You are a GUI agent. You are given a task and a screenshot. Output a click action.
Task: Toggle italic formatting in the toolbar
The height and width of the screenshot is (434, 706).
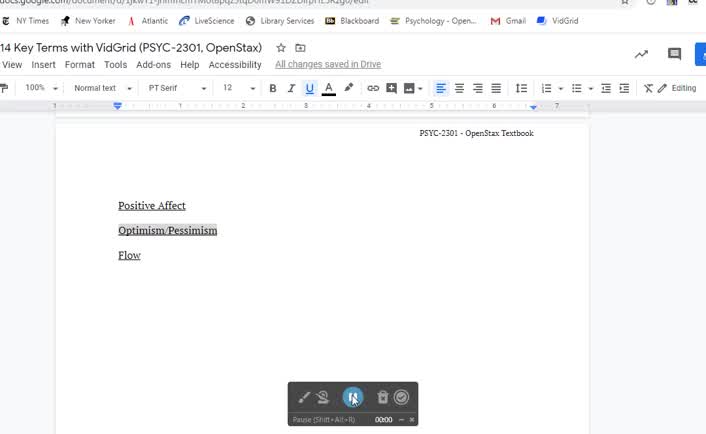click(291, 88)
